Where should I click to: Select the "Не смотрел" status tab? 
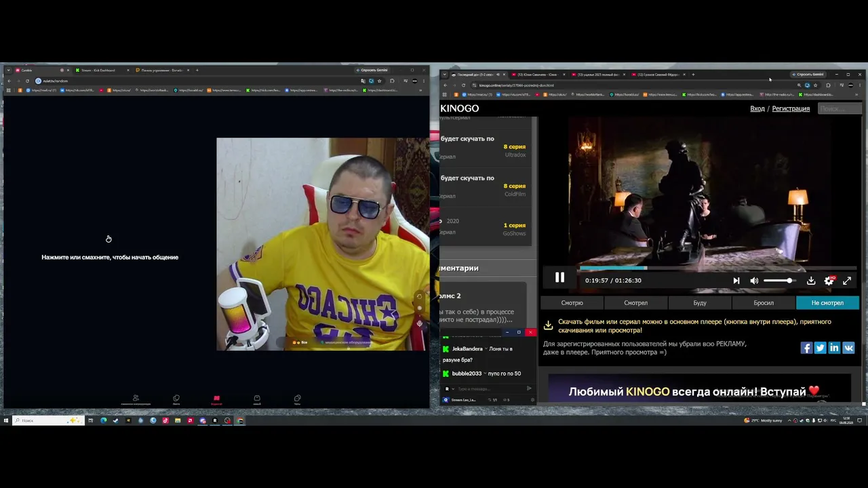(x=827, y=303)
